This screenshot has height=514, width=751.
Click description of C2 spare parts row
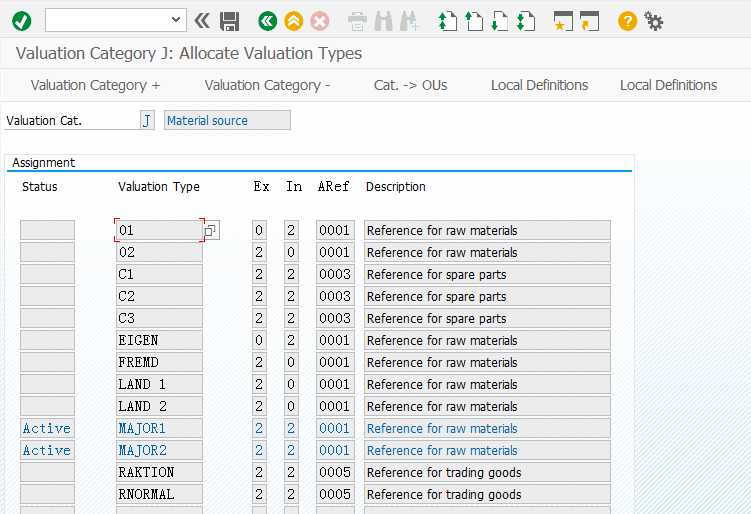487,297
